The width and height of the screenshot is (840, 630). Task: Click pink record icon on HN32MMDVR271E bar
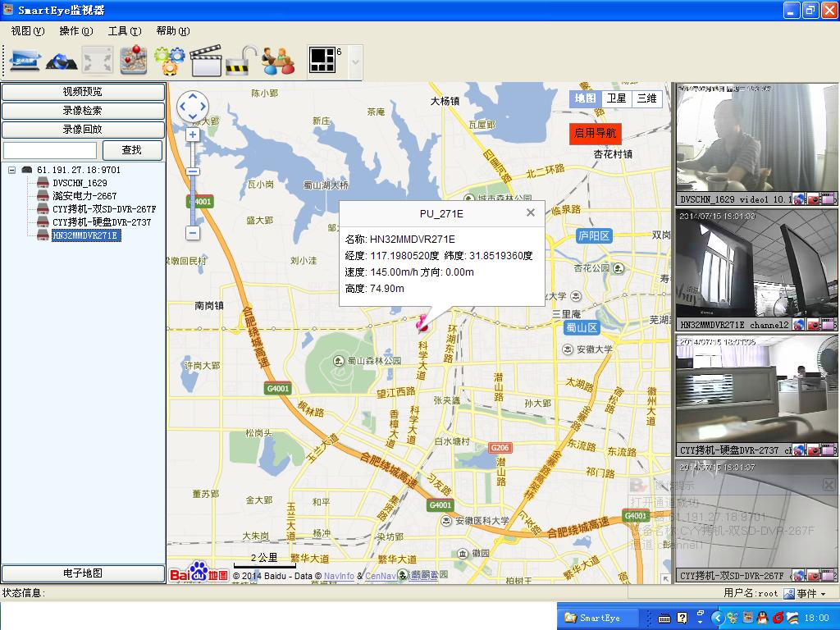click(829, 325)
